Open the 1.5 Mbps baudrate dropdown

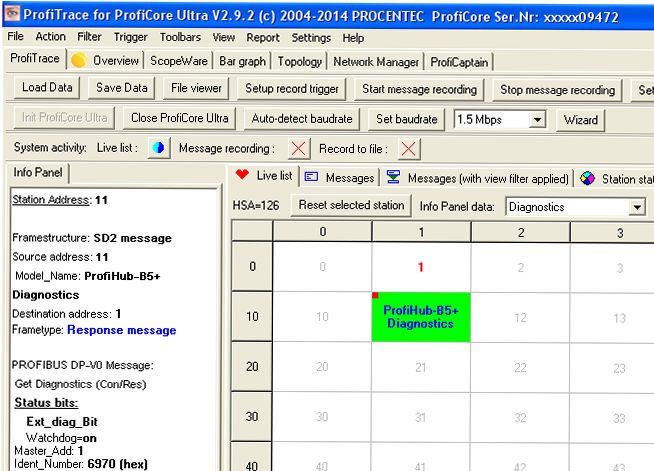pos(537,120)
